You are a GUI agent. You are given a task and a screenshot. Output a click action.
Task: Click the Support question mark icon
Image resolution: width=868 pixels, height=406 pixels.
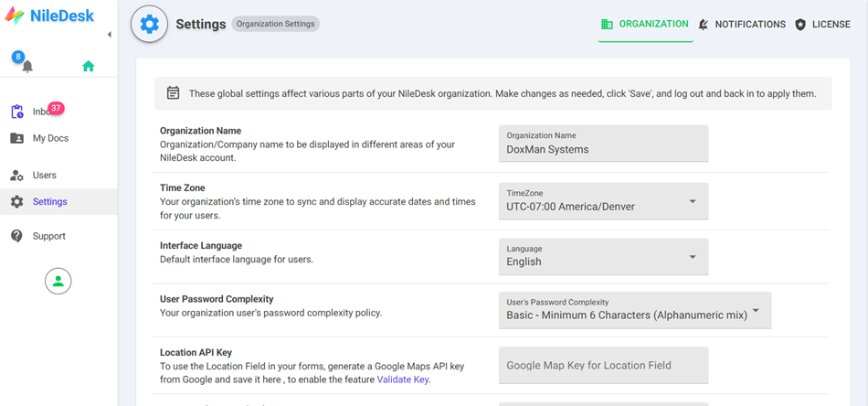[16, 236]
